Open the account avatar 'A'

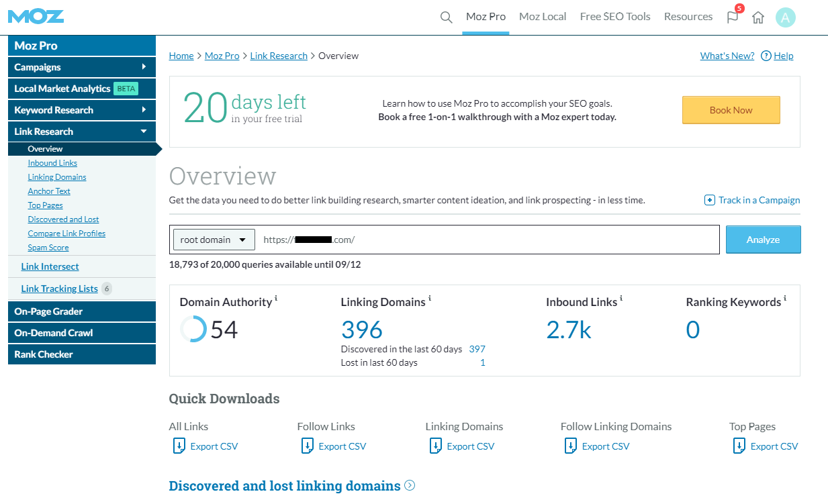pyautogui.click(x=785, y=17)
